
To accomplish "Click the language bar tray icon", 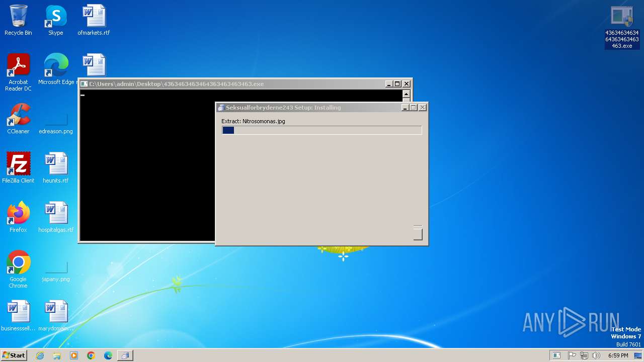I will point(556,355).
